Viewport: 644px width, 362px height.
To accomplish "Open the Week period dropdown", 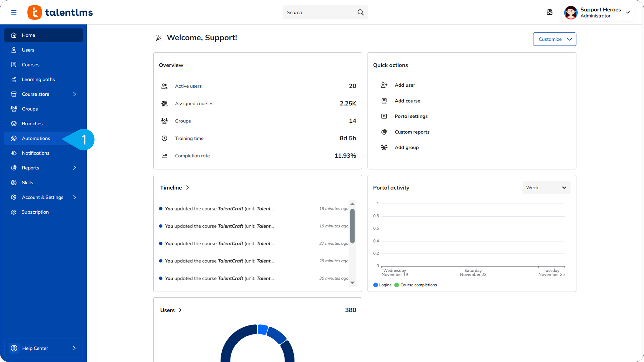I will [x=546, y=188].
